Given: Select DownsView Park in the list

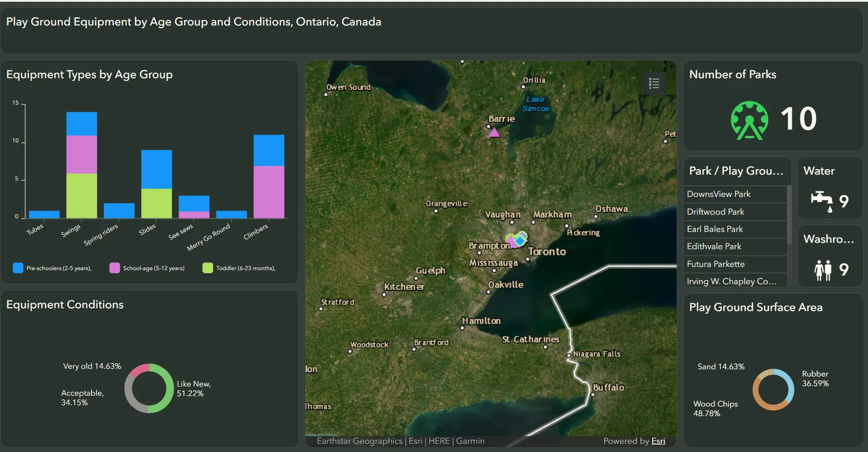Looking at the screenshot, I should pyautogui.click(x=735, y=194).
